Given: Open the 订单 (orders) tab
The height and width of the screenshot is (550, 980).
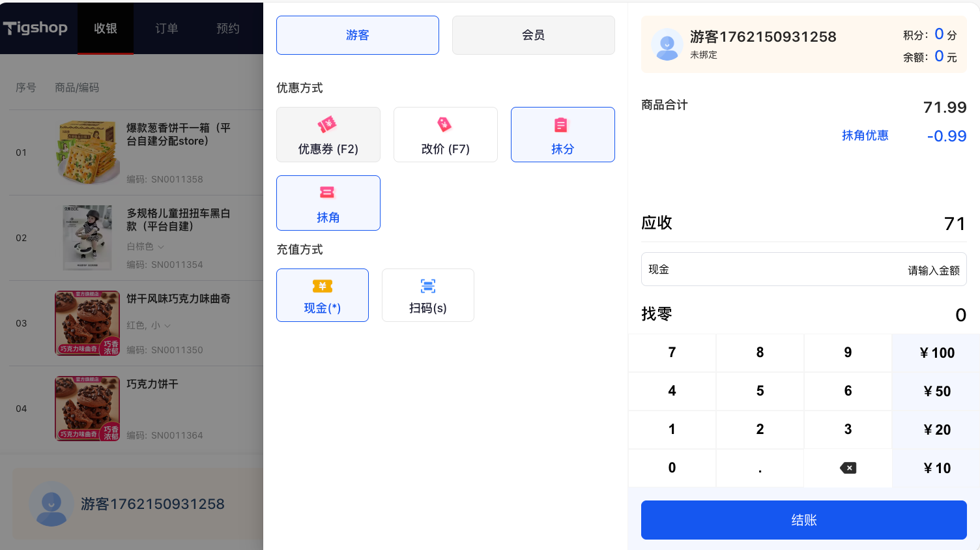Looking at the screenshot, I should (166, 29).
